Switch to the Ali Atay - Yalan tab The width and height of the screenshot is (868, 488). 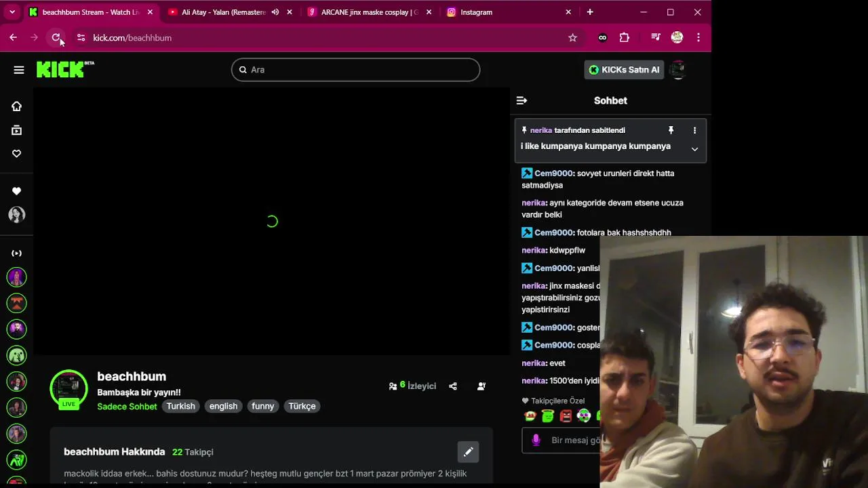pos(223,12)
